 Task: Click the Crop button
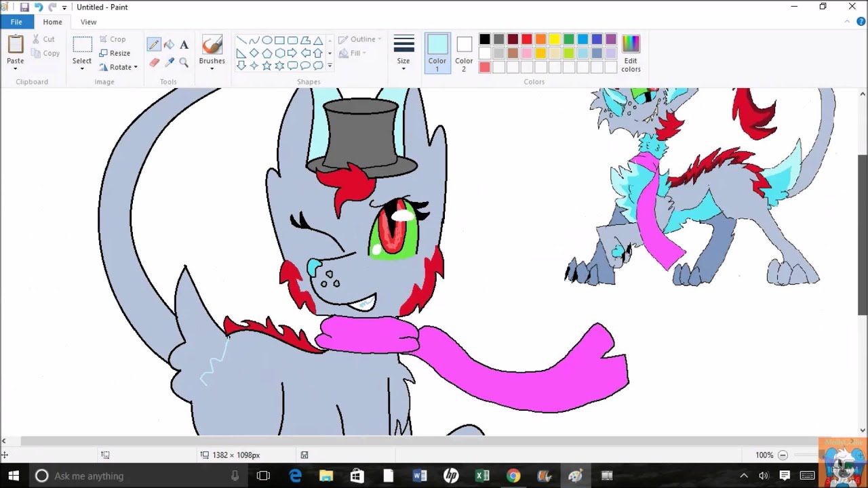tap(113, 39)
